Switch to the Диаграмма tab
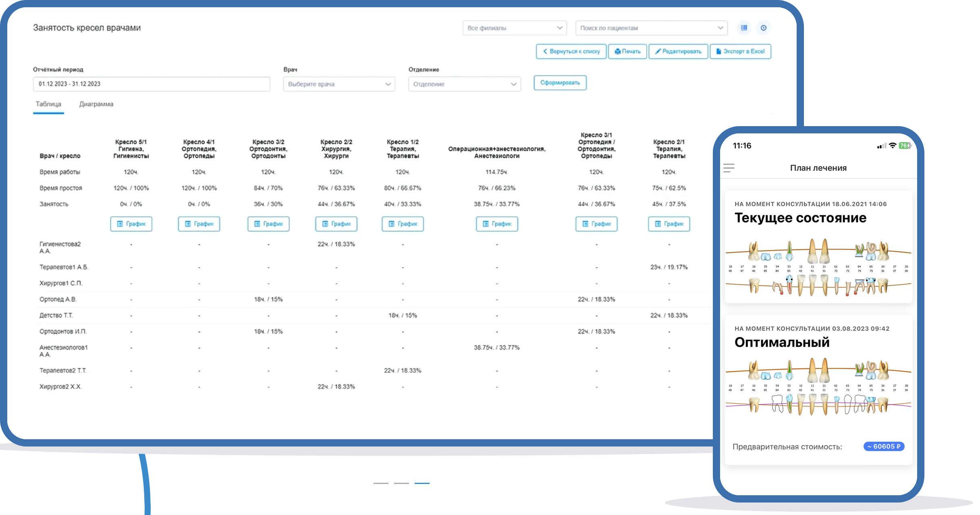The image size is (980, 515). click(96, 104)
